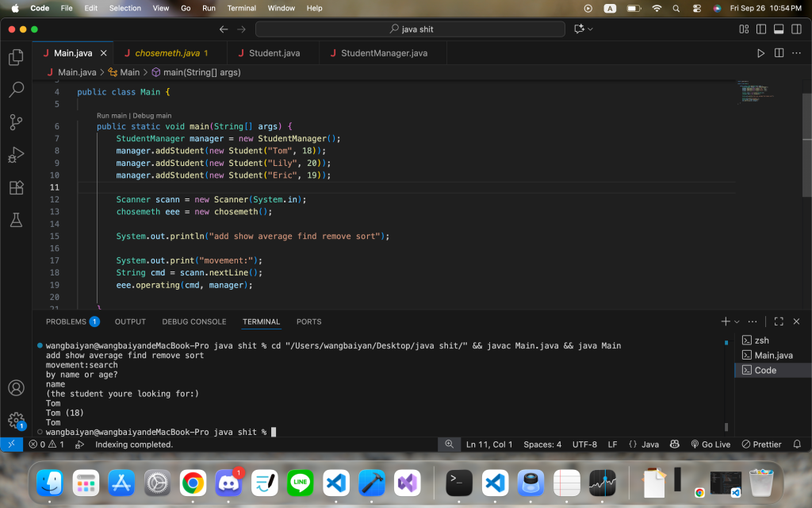Open the Manage gear icon

16,420
